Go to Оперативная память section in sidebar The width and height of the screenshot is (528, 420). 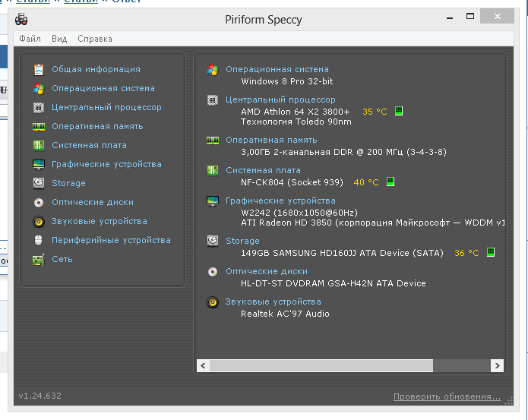(97, 126)
